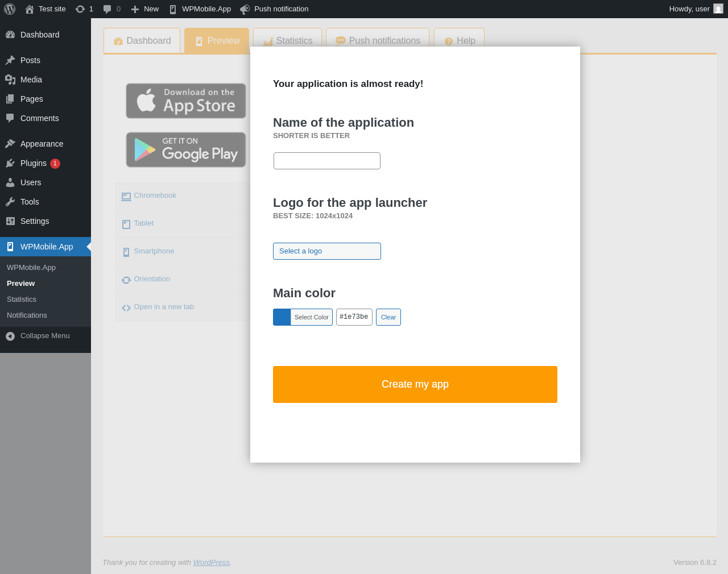Click the code brackets icon

126,308
